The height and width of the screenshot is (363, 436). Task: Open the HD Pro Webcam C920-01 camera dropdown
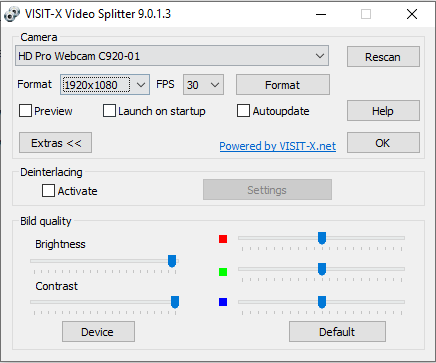click(172, 56)
